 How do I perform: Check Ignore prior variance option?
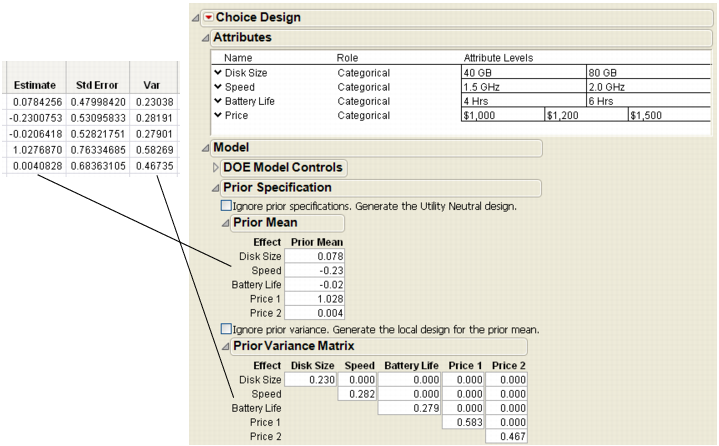click(x=225, y=329)
